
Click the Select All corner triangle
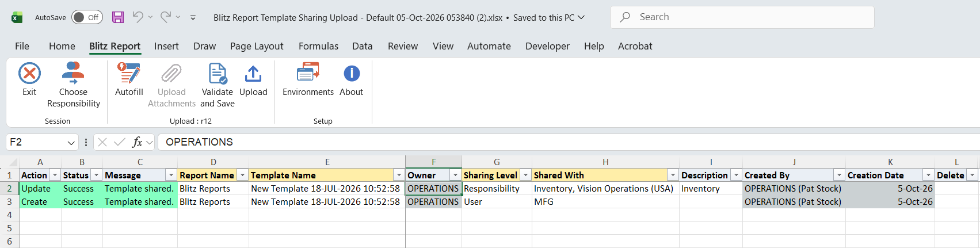tap(13, 162)
